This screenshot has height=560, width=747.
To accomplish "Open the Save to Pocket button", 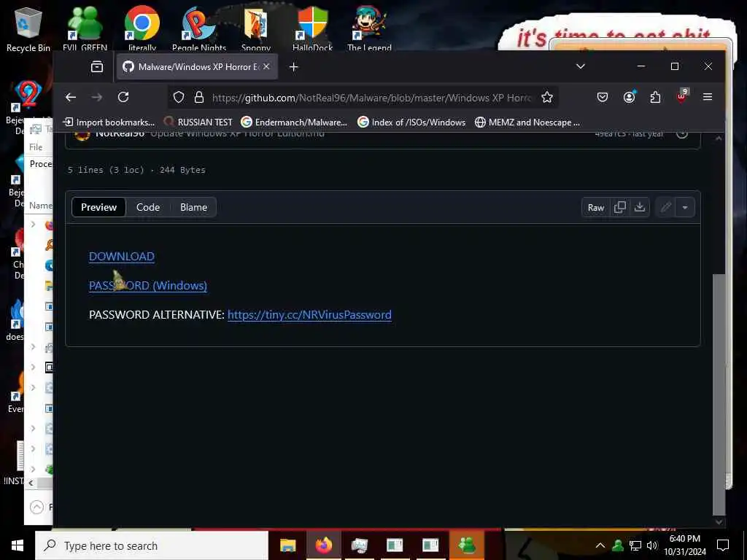I will point(602,97).
